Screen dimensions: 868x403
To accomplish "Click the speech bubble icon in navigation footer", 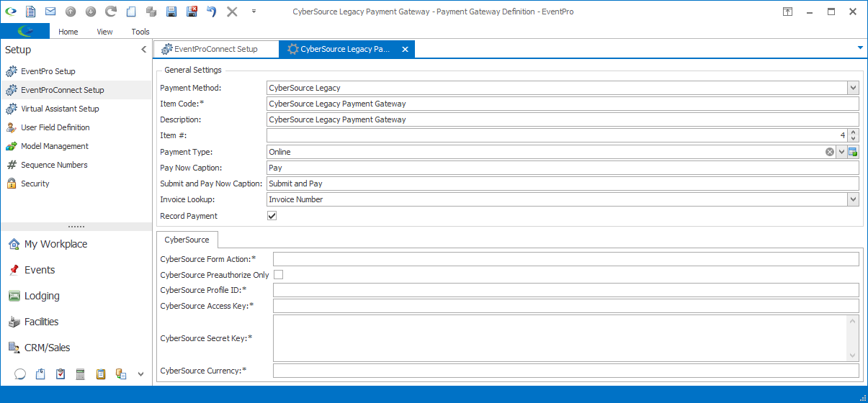I will pos(20,374).
